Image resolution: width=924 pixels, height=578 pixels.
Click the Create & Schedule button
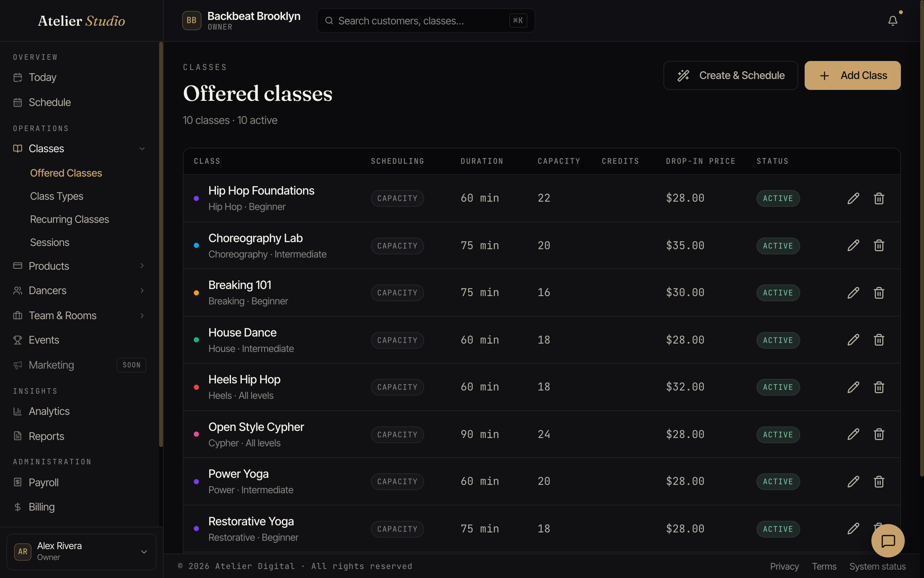point(731,75)
